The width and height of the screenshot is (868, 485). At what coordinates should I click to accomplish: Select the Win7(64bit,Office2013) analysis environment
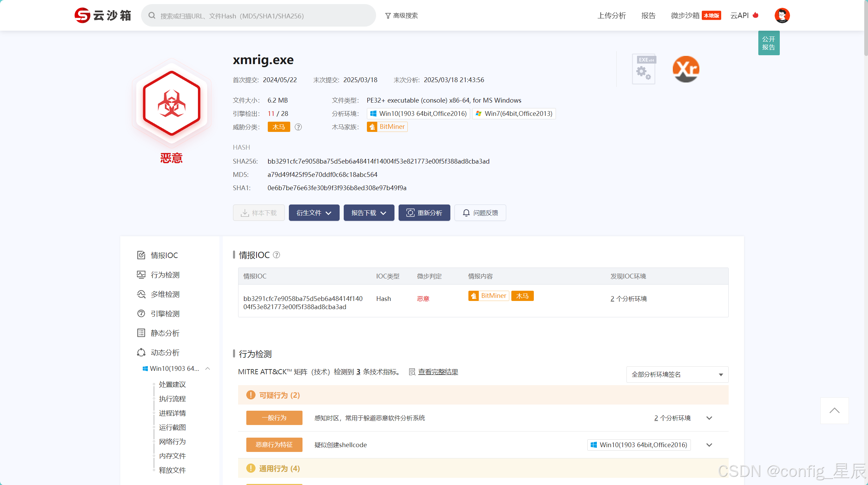(x=514, y=113)
